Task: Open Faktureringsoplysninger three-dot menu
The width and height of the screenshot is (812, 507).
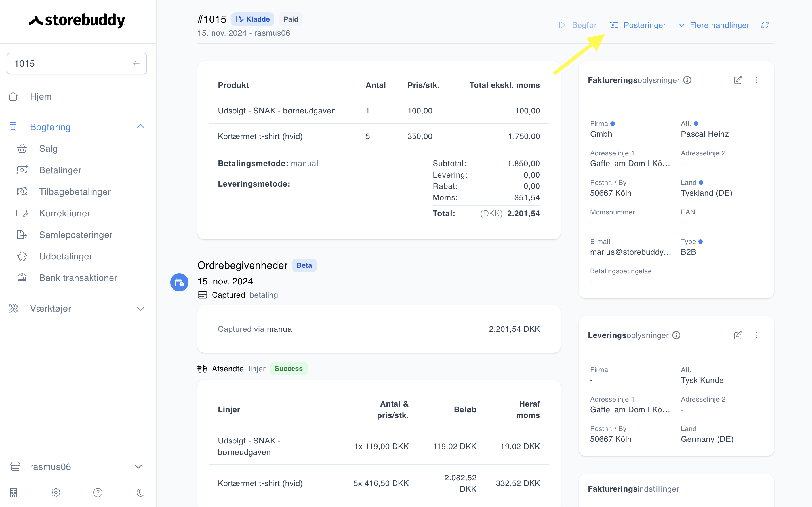Action: click(x=756, y=80)
